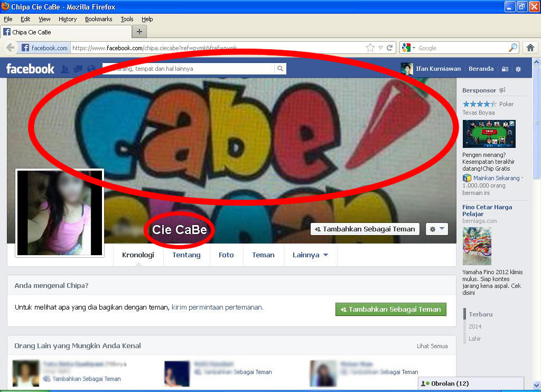Select 2014 in the timeline navigator
This screenshot has height=392, width=541.
475,326
